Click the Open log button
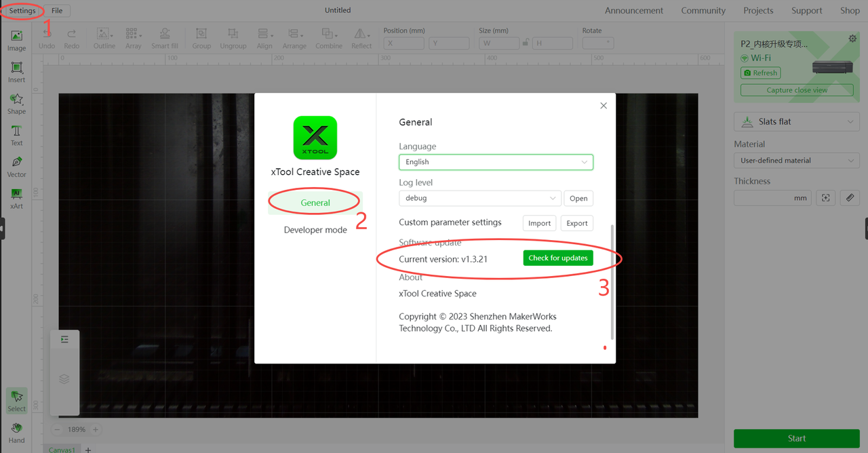 [x=578, y=198]
